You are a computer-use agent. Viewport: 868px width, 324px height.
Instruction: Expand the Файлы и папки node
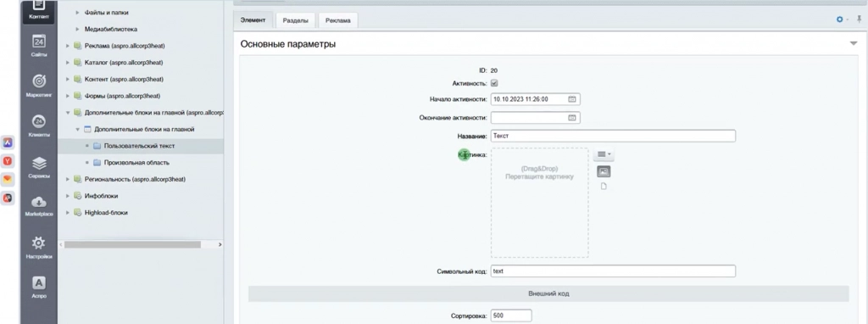coord(77,12)
